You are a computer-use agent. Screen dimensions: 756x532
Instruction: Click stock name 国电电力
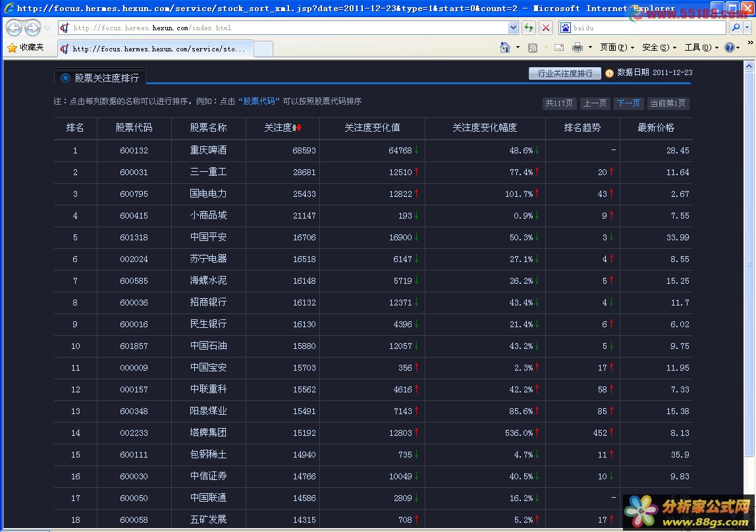pyautogui.click(x=208, y=193)
